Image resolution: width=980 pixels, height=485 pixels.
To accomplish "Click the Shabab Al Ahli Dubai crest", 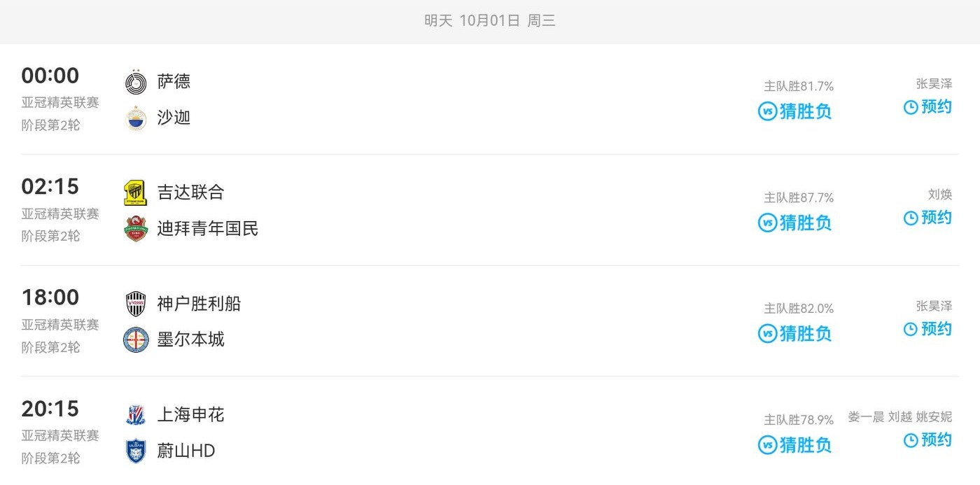I will tap(136, 229).
